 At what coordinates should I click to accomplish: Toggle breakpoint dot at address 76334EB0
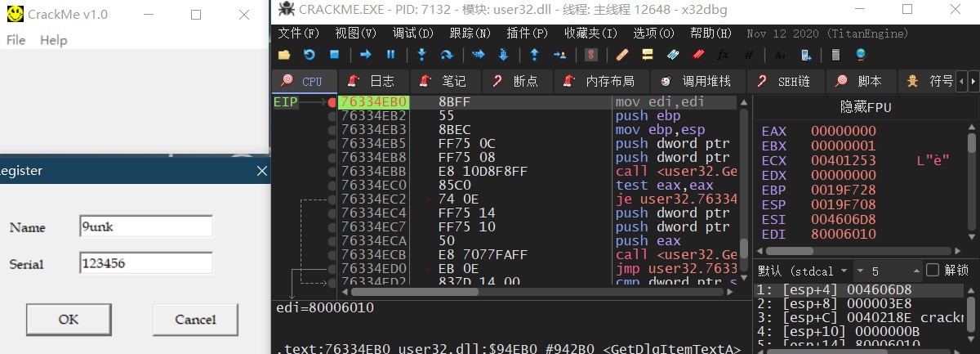click(x=332, y=103)
